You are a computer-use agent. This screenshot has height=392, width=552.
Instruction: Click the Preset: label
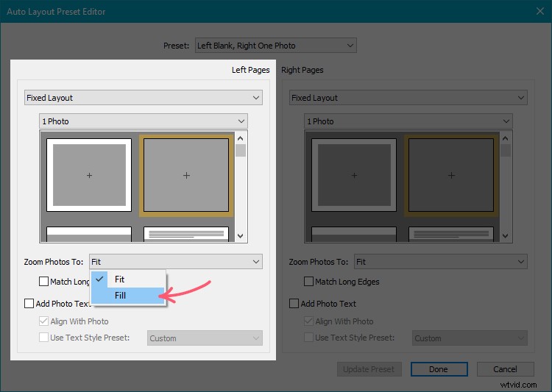click(x=176, y=46)
